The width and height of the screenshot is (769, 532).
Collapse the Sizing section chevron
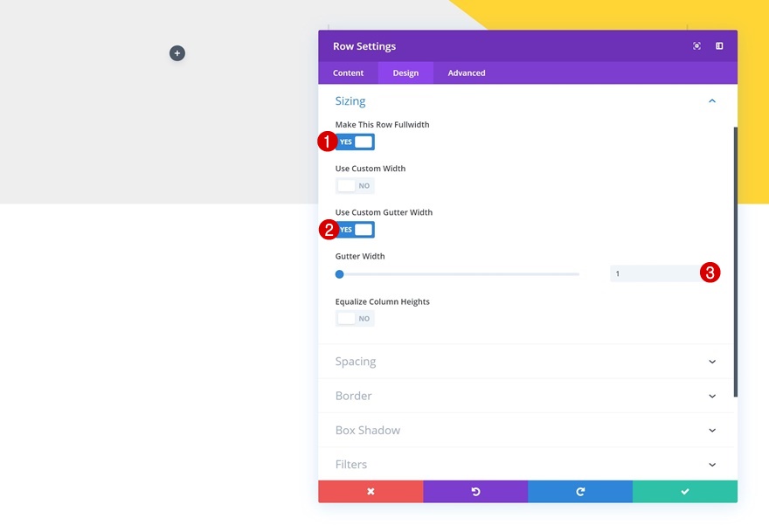[x=712, y=101]
